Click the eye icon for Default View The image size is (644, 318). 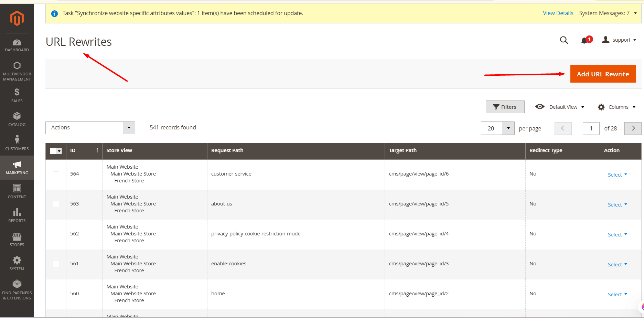click(x=540, y=107)
